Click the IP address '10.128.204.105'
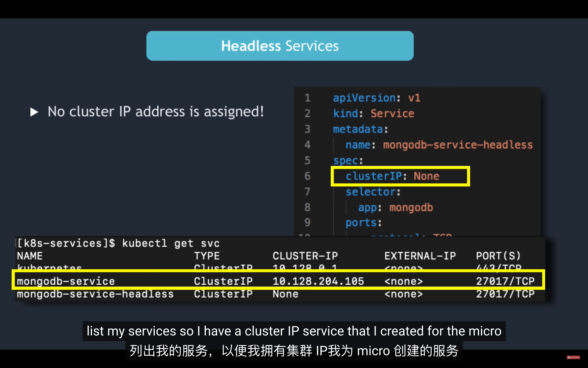588x368 pixels. click(318, 281)
